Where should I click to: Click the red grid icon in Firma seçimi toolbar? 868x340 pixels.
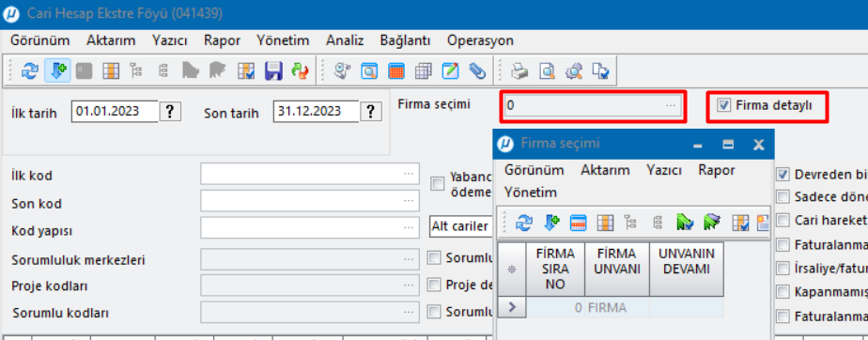578,224
